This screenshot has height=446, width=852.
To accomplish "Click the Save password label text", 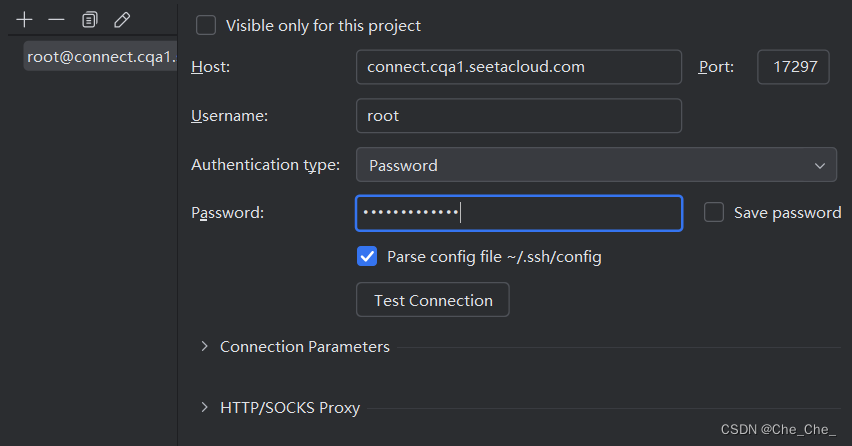I will (787, 212).
